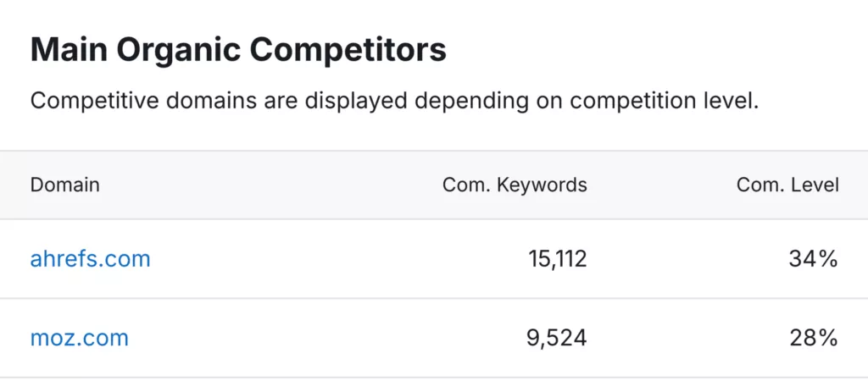Select the 34% competition level value
The height and width of the screenshot is (381, 868).
813,259
